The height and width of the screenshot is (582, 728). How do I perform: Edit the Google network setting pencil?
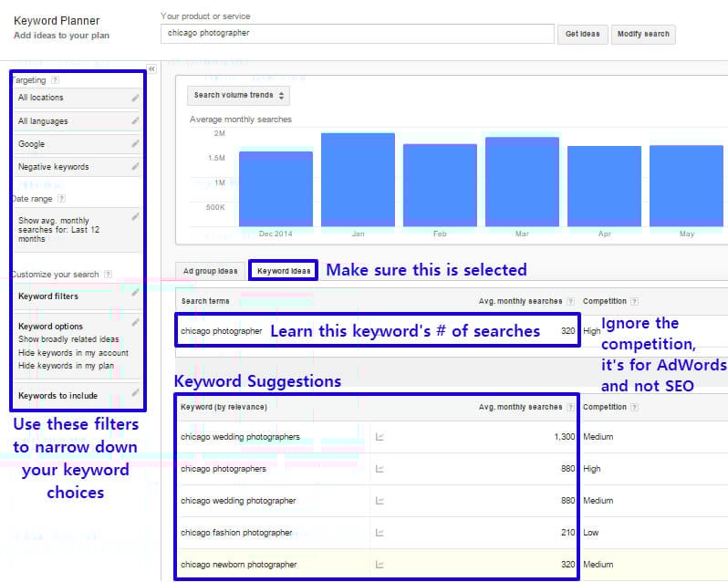(x=135, y=143)
